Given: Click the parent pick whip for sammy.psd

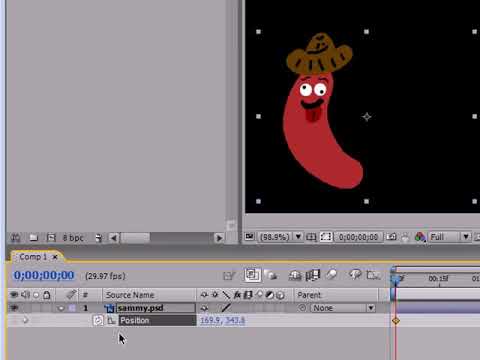Looking at the screenshot, I should (x=302, y=308).
